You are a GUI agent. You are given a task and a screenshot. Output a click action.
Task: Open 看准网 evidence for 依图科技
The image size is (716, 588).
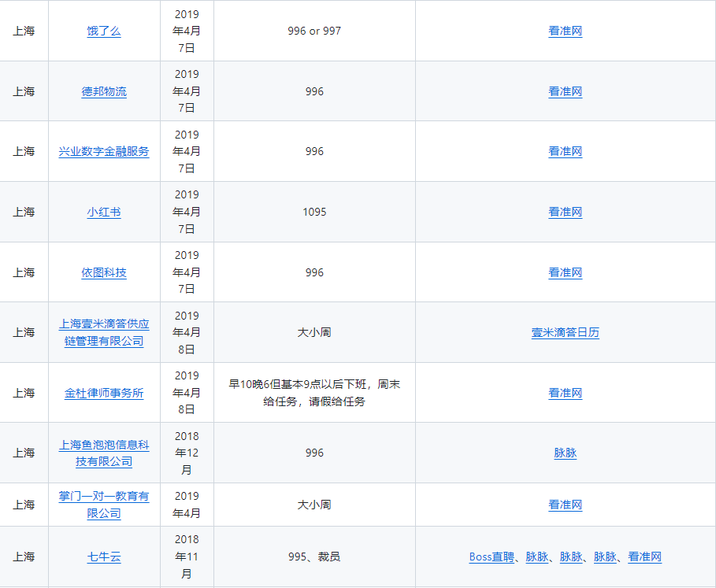pyautogui.click(x=566, y=273)
